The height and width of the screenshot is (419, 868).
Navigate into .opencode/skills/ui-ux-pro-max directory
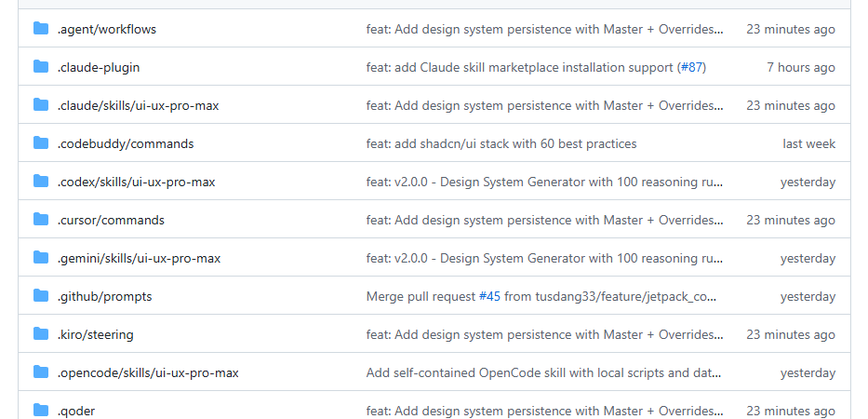pyautogui.click(x=147, y=372)
